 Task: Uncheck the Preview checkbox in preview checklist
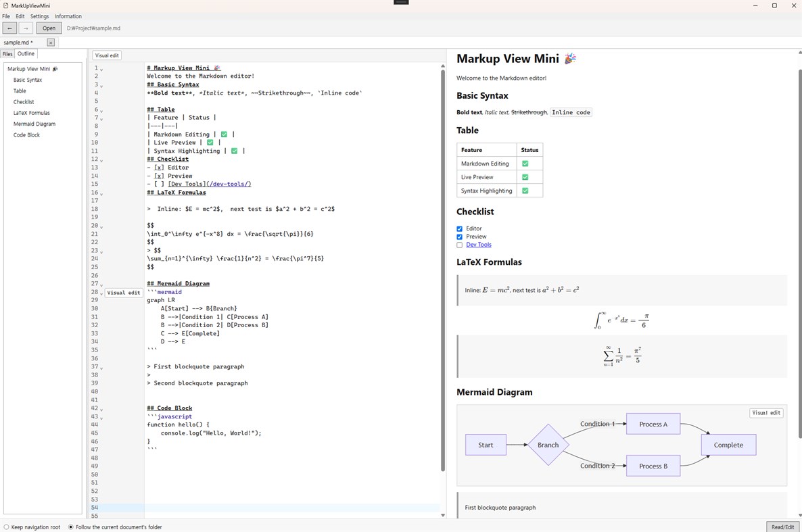[x=459, y=237]
